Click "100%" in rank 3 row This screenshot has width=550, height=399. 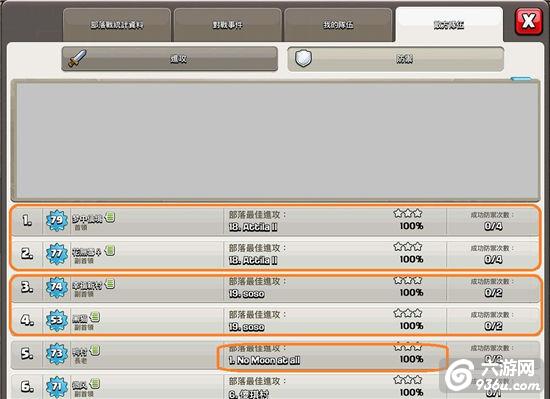point(412,293)
